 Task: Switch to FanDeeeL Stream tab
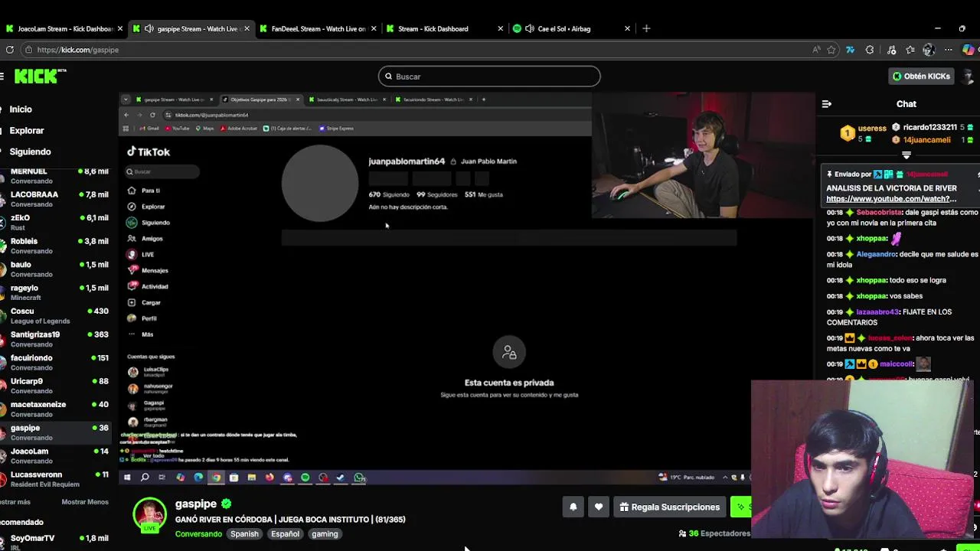point(318,28)
